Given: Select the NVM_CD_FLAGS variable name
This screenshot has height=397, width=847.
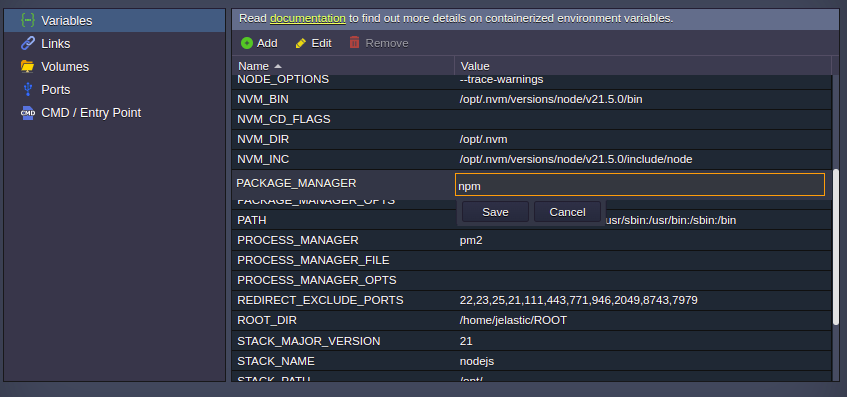Looking at the screenshot, I should click(x=284, y=119).
